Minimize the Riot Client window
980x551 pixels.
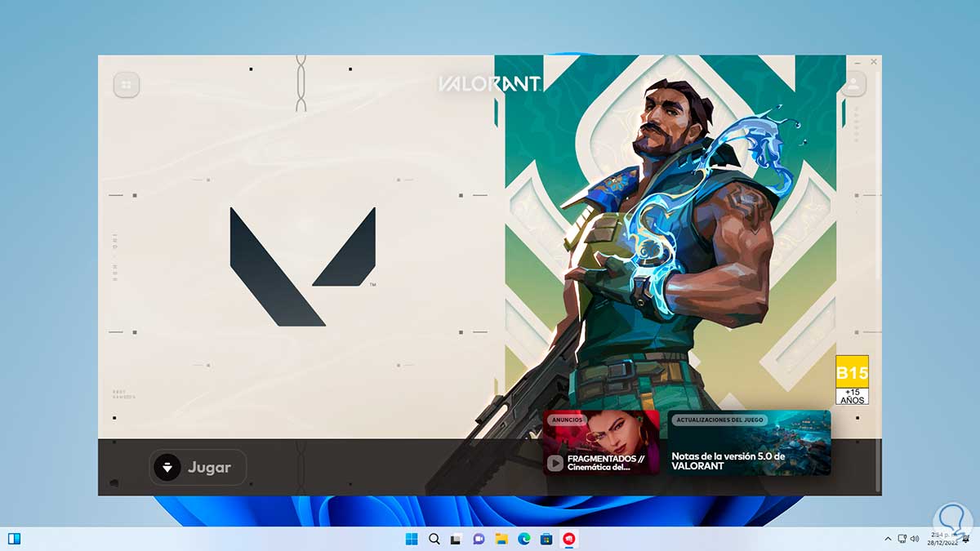click(858, 61)
